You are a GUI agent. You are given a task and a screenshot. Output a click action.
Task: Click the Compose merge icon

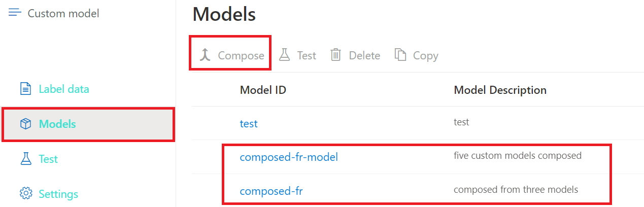205,55
